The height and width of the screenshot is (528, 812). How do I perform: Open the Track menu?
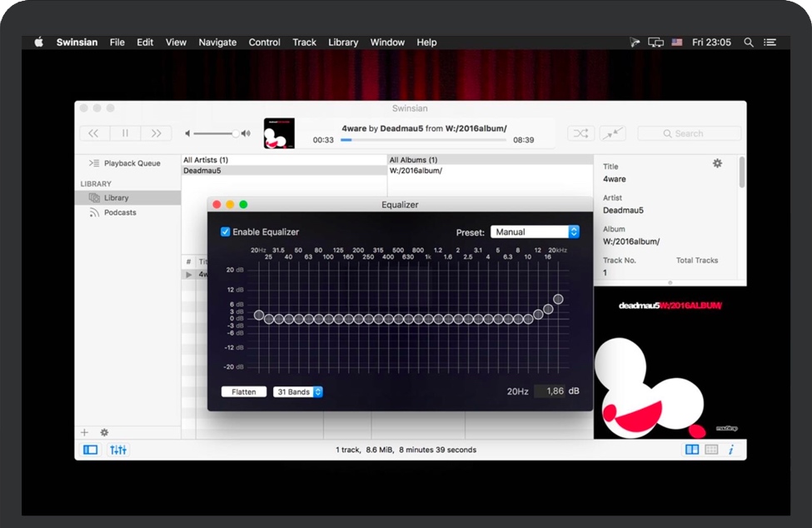pos(304,42)
